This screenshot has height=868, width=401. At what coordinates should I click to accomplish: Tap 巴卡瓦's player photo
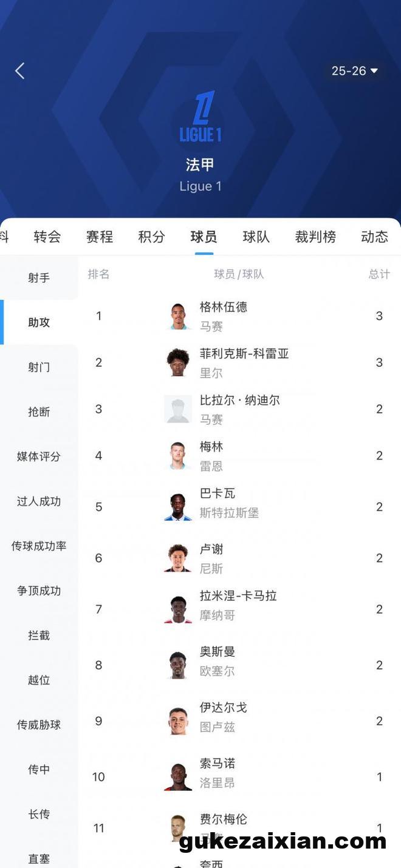[178, 507]
